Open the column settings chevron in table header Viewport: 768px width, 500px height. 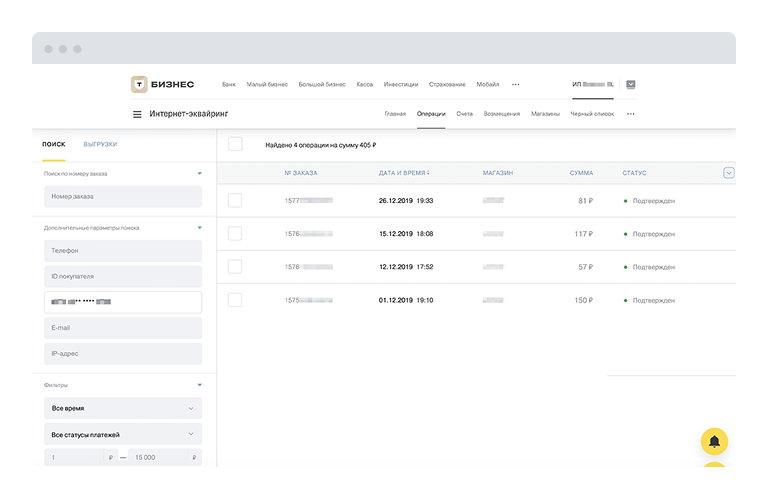coord(728,173)
